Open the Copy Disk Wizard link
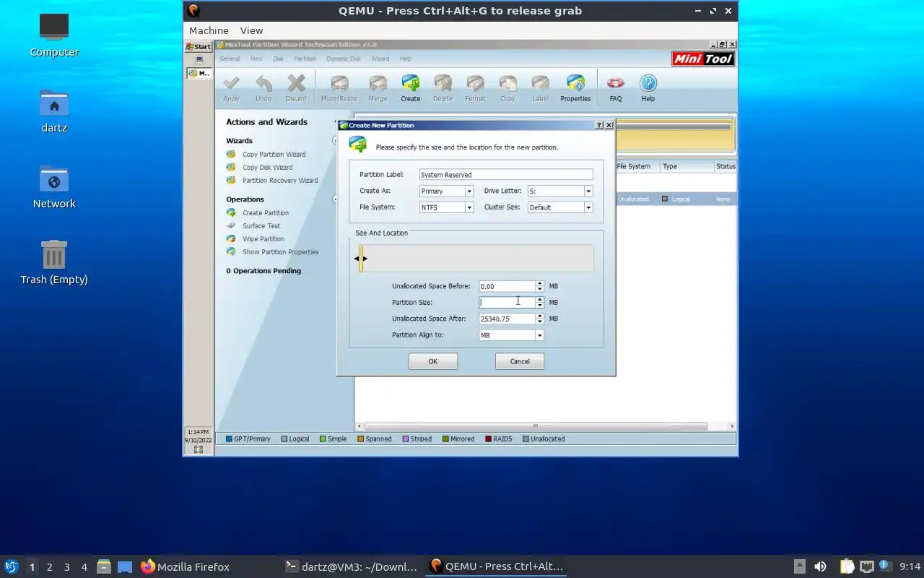This screenshot has height=578, width=924. 267,168
